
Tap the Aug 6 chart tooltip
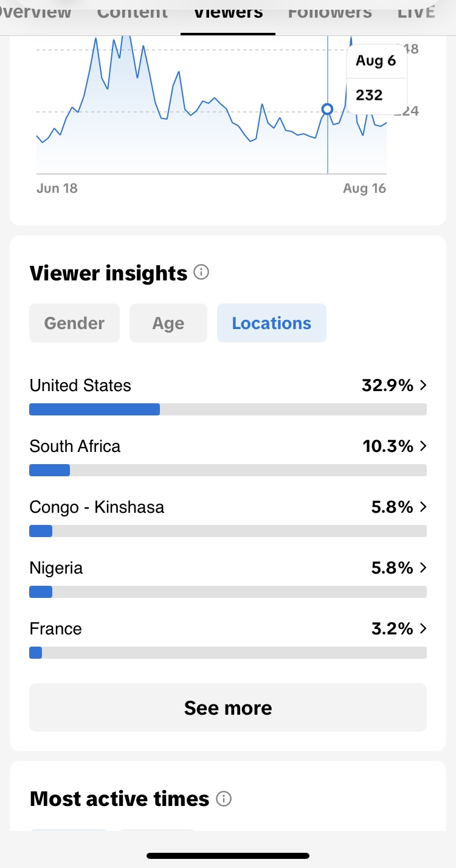pos(376,78)
